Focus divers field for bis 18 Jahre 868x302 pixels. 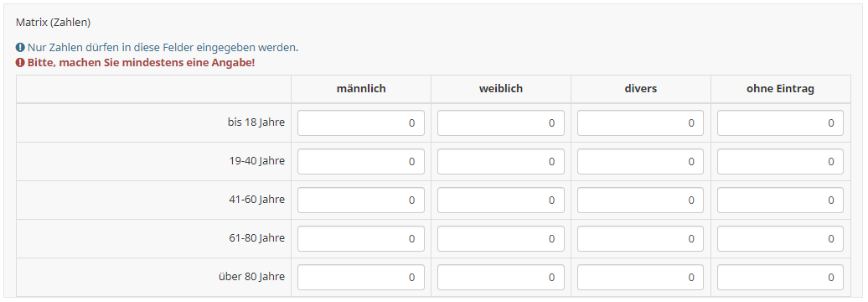click(x=640, y=123)
